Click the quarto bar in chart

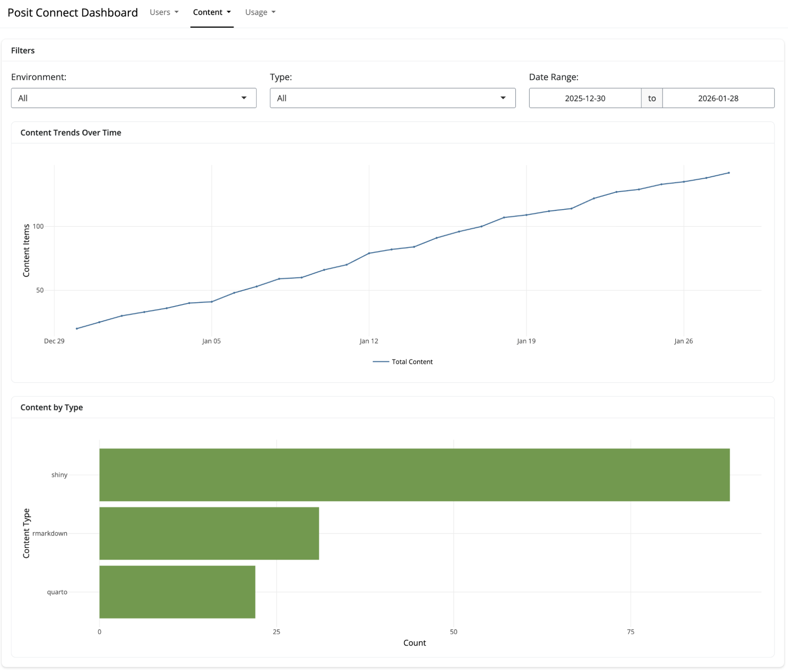[177, 592]
